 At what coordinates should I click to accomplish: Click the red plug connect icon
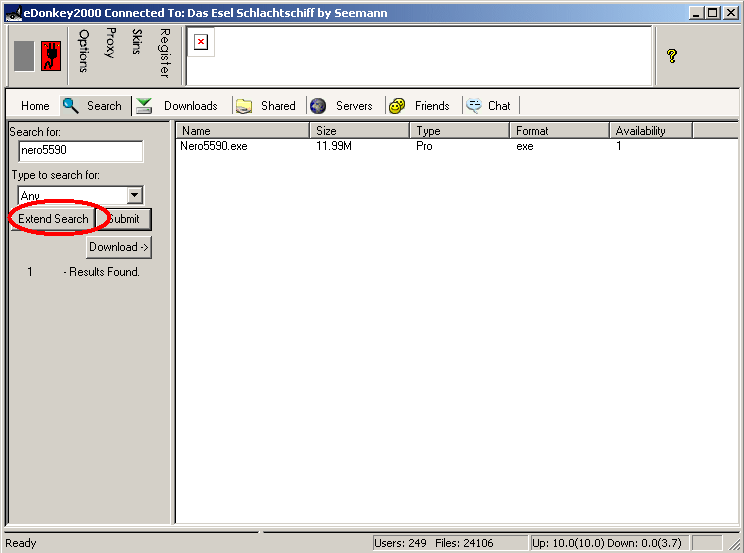pyautogui.click(x=51, y=56)
